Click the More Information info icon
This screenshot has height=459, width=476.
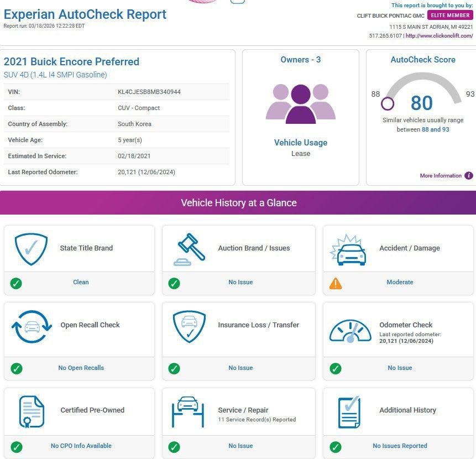[469, 176]
